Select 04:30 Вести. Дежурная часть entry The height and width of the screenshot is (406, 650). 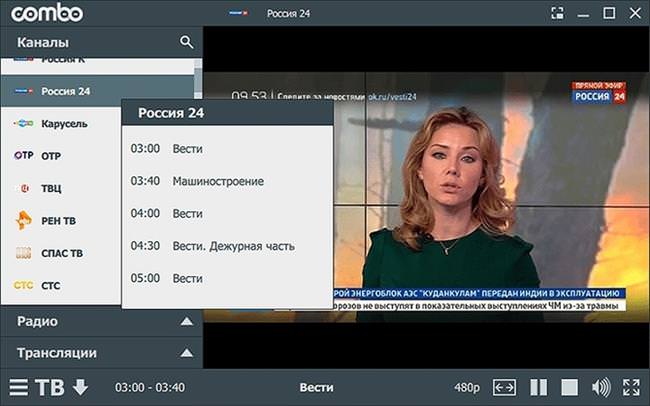point(227,246)
